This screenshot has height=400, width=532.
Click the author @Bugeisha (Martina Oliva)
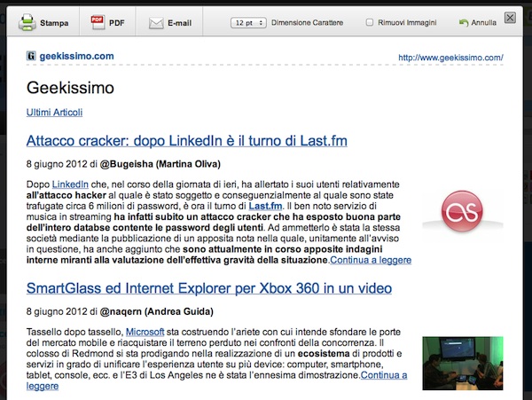[x=160, y=164]
